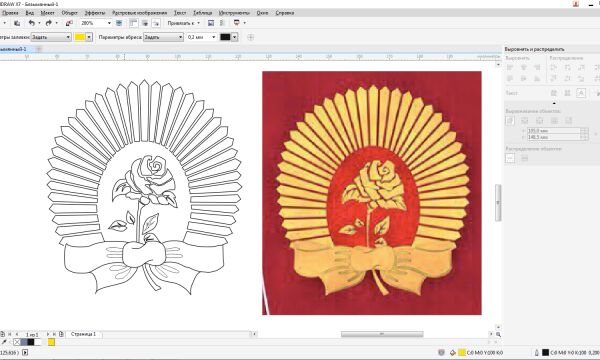This screenshot has width=600, height=360.
Task: Open the Макет menu
Action: pos(47,13)
